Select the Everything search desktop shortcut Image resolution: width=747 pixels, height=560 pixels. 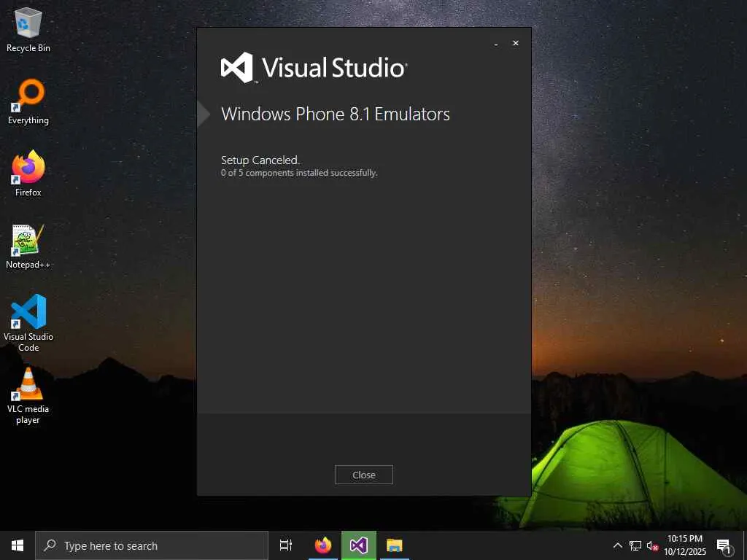click(x=28, y=102)
